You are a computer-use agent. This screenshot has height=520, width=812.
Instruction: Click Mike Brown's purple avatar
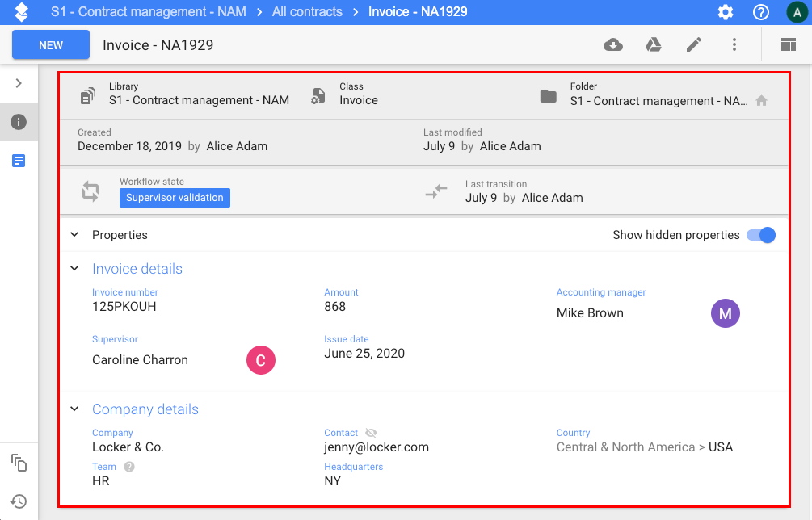click(x=725, y=313)
